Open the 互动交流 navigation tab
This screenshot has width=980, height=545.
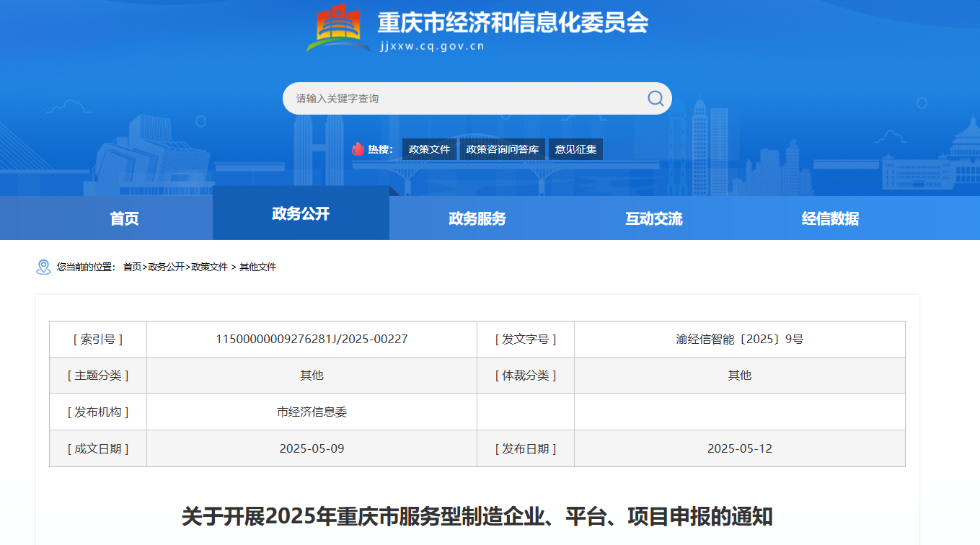[654, 218]
